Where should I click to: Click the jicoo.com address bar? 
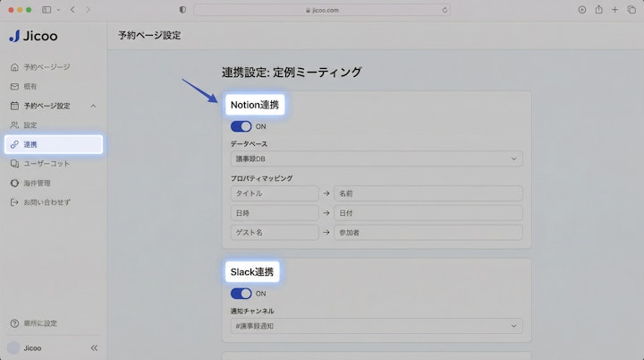point(322,10)
